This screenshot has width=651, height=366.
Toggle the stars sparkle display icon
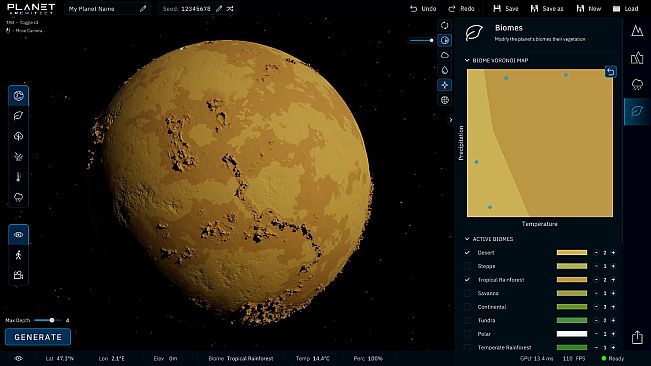(445, 85)
